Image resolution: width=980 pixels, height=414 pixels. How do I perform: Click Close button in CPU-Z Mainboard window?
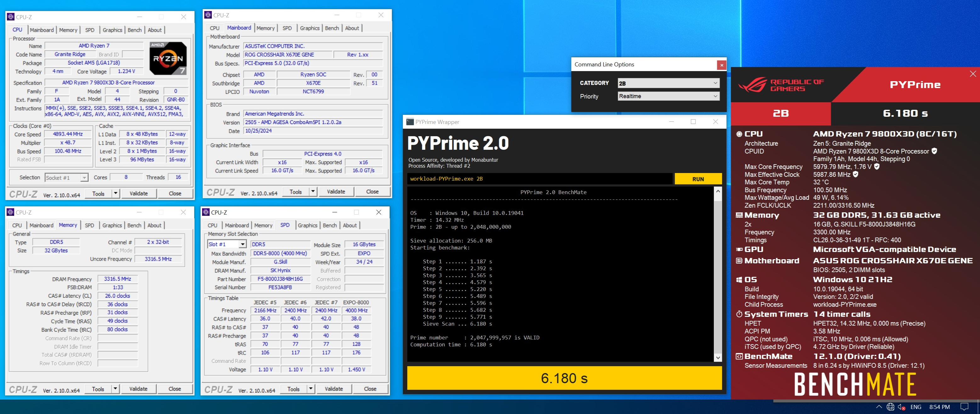(x=372, y=192)
